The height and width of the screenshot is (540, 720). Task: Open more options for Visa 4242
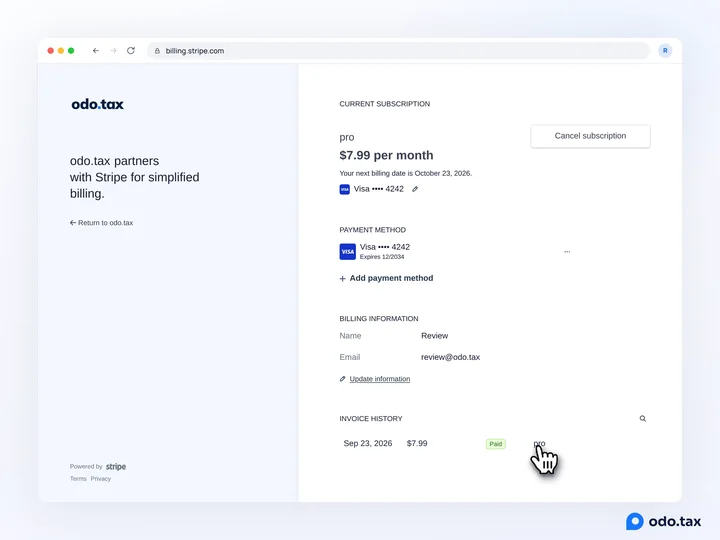point(567,252)
